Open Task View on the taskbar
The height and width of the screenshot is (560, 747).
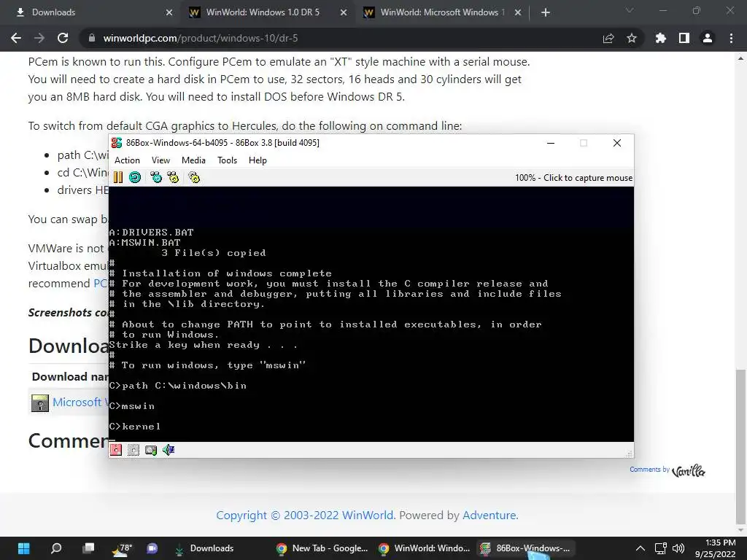pos(88,548)
